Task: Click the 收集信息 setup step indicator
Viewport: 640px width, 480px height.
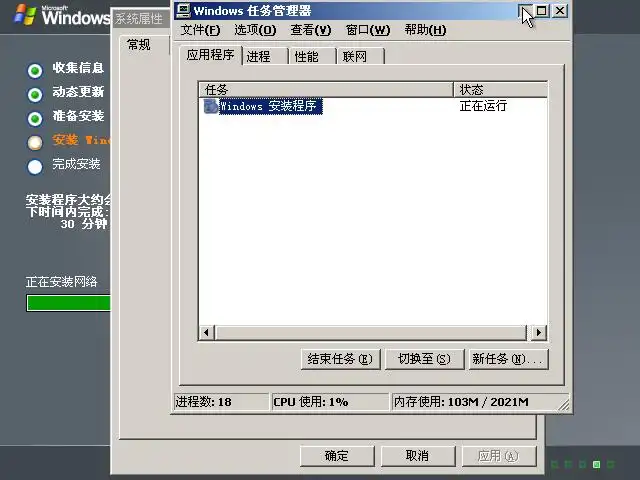Action: coord(35,71)
